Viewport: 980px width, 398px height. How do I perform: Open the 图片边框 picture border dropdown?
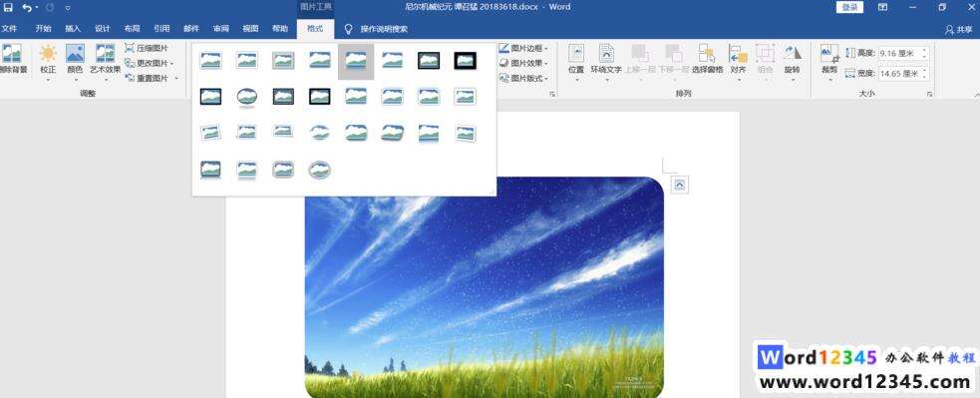point(523,48)
